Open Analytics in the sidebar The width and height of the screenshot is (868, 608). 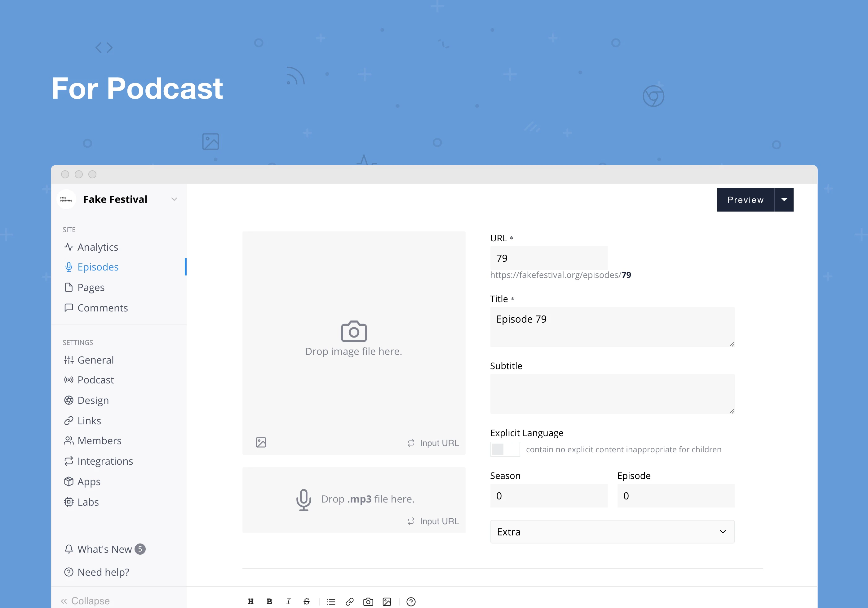[98, 247]
